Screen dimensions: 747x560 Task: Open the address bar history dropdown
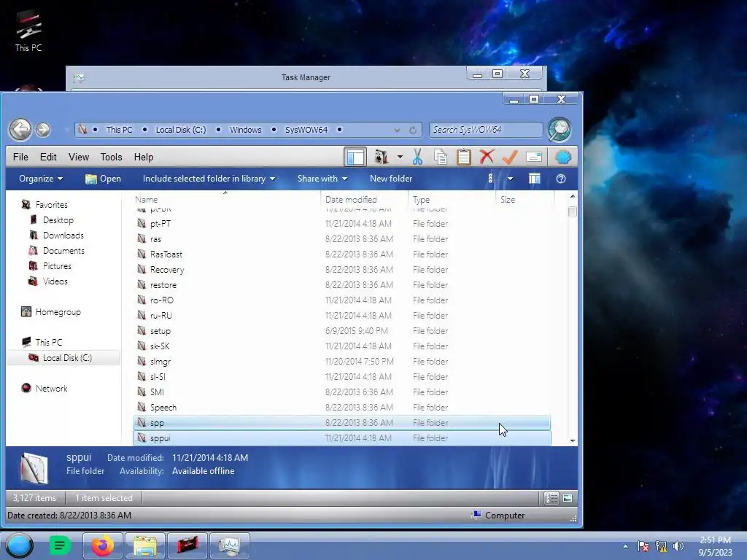coord(397,130)
